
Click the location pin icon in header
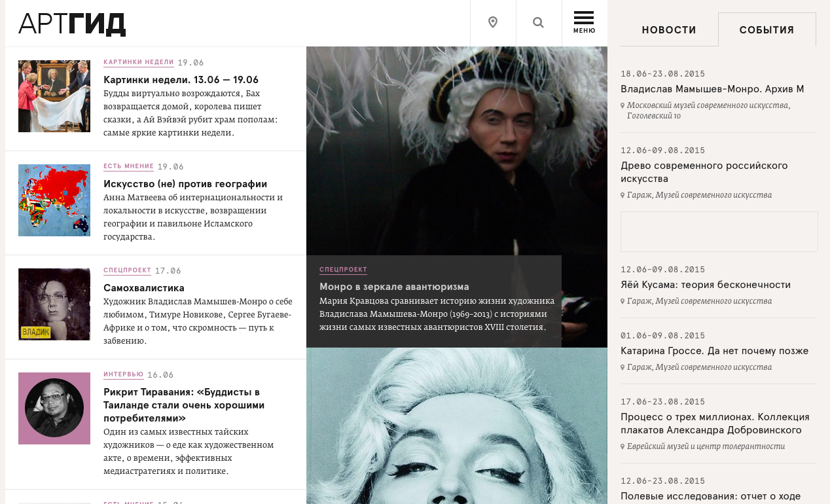493,23
